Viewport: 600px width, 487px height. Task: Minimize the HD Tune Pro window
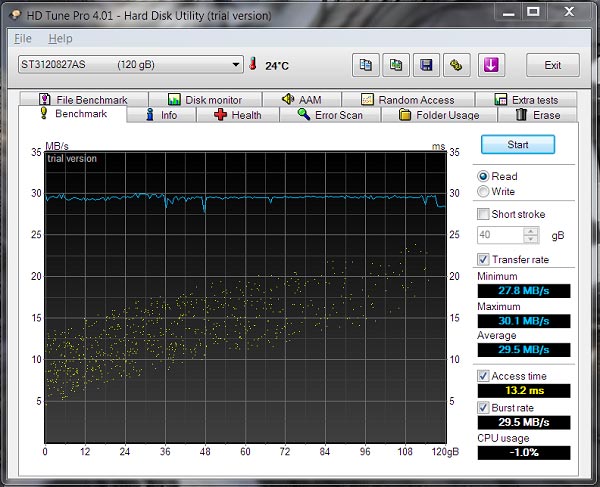(509, 13)
